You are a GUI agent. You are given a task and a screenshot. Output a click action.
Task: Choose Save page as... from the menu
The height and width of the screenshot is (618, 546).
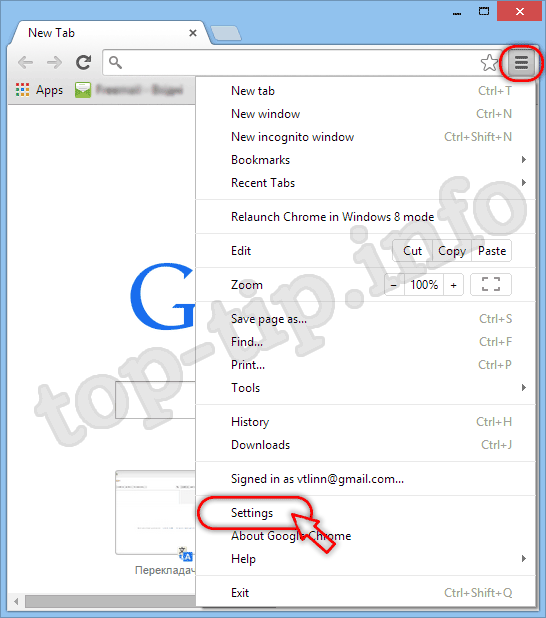(x=365, y=318)
